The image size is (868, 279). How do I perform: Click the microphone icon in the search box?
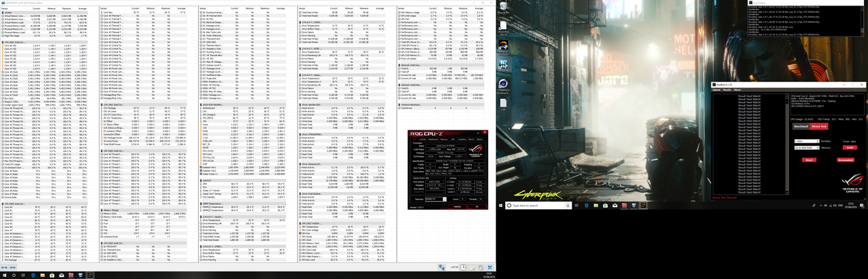(x=568, y=205)
